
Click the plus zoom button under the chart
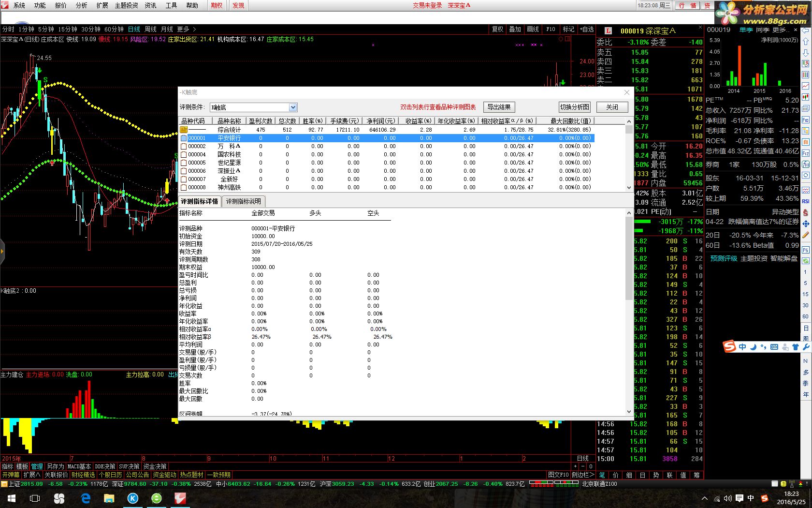(575, 466)
